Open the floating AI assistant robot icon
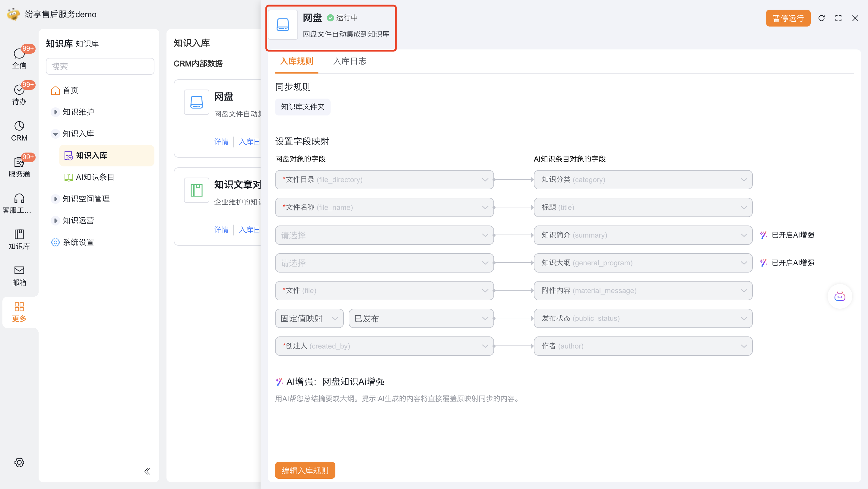 (x=839, y=296)
